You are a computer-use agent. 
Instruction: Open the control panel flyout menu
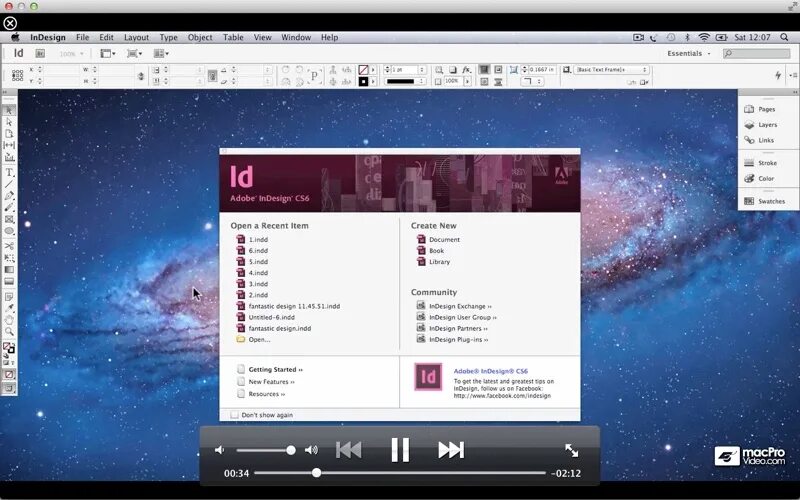(x=793, y=76)
